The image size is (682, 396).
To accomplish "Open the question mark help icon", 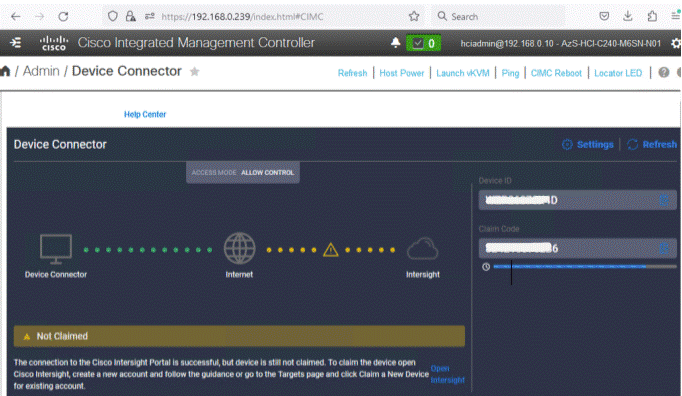I will click(x=664, y=72).
